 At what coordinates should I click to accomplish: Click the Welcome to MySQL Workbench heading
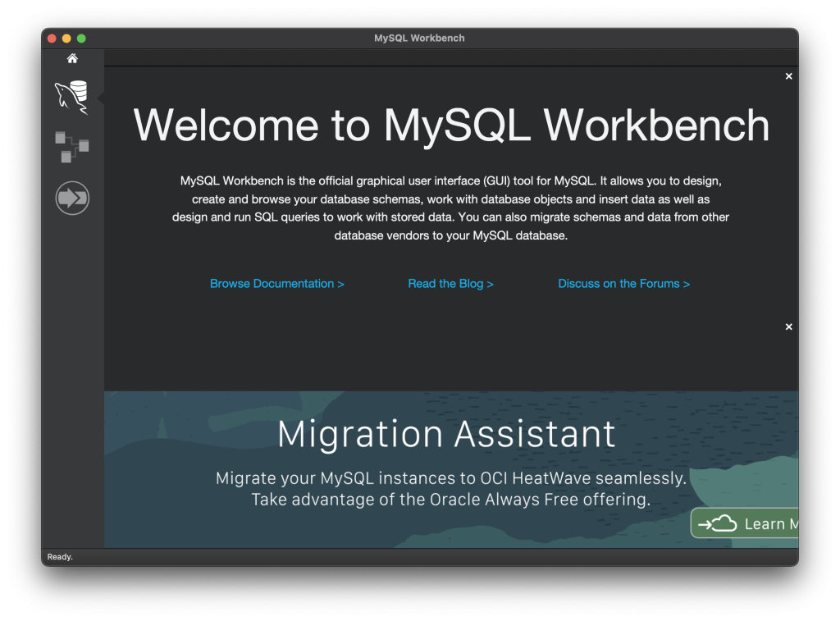pyautogui.click(x=452, y=126)
